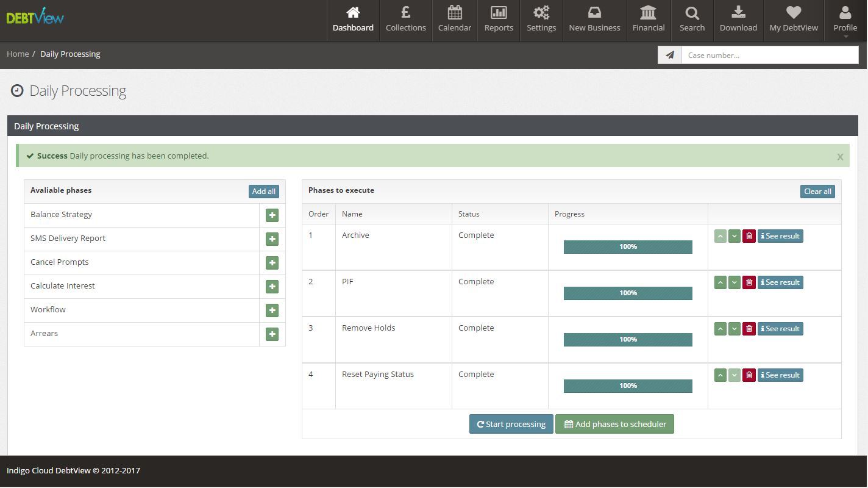
Task: Click the Clear all button
Action: [817, 192]
